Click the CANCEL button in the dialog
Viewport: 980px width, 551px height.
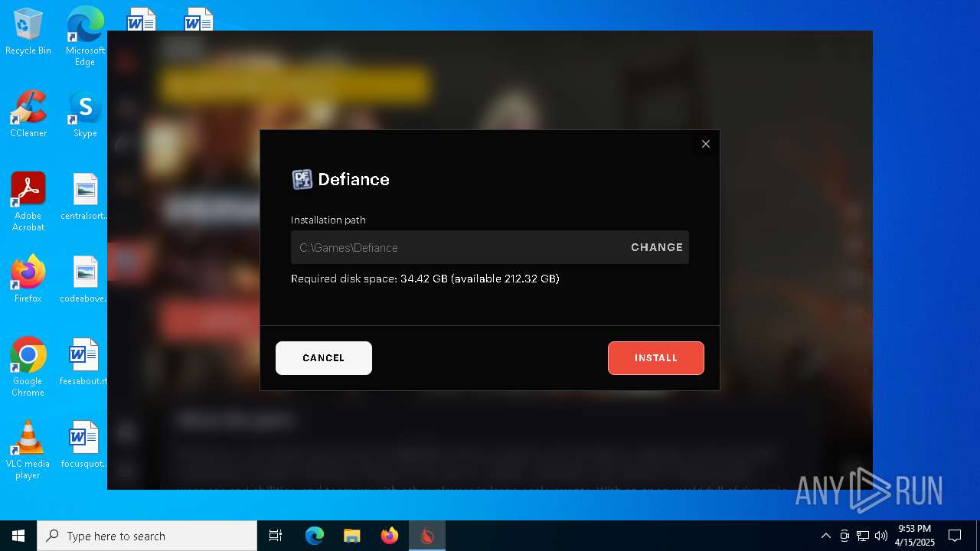pos(324,358)
